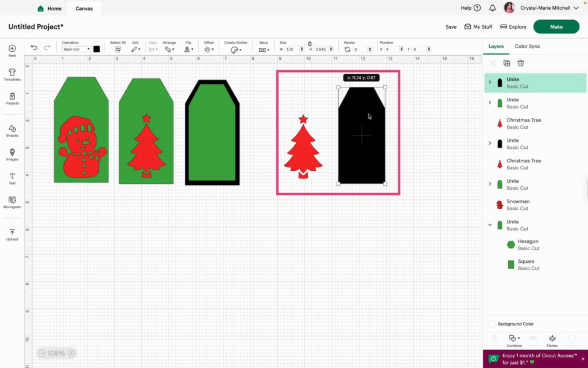Select the Square layer
The image size is (588, 368).
point(535,264)
